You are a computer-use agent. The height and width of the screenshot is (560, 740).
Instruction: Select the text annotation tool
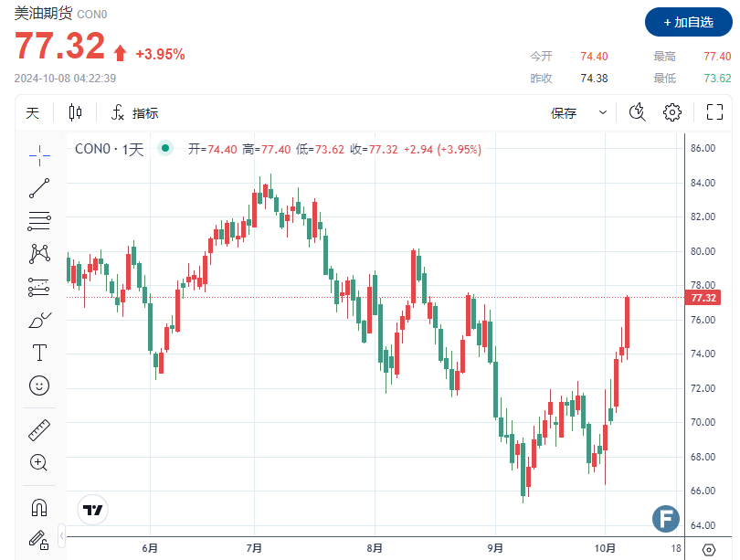coord(39,352)
